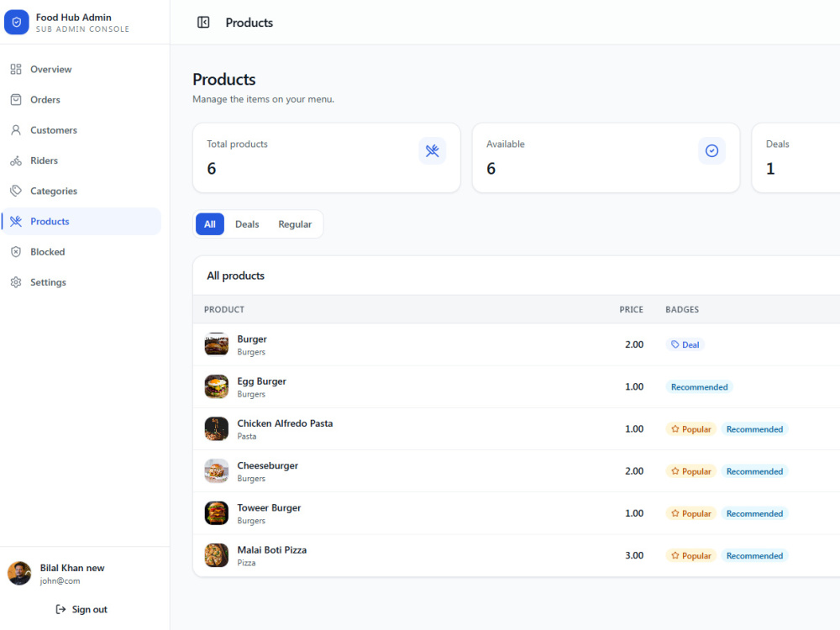Open the Categories page
The height and width of the screenshot is (630, 840).
coord(81,191)
